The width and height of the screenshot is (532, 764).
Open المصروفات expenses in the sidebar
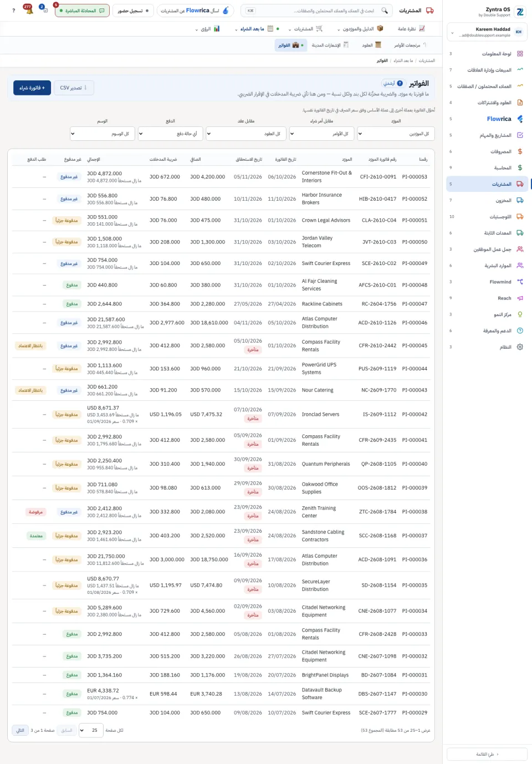point(487,151)
